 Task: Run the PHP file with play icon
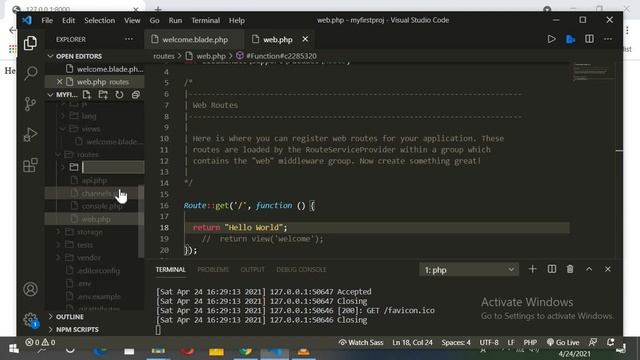click(551, 39)
